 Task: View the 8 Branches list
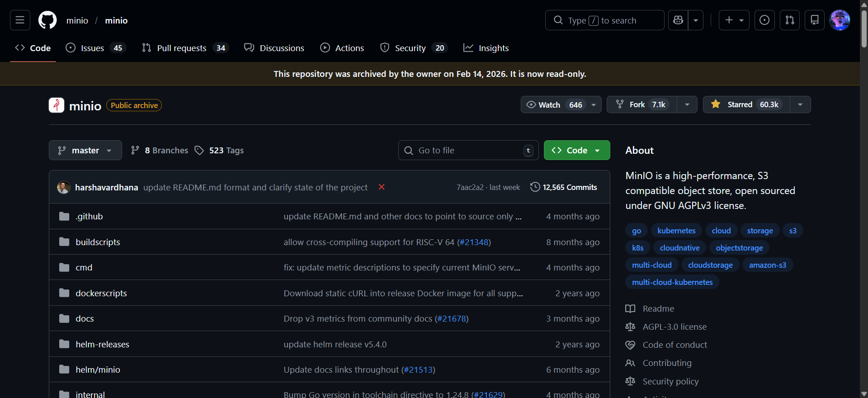tap(159, 151)
